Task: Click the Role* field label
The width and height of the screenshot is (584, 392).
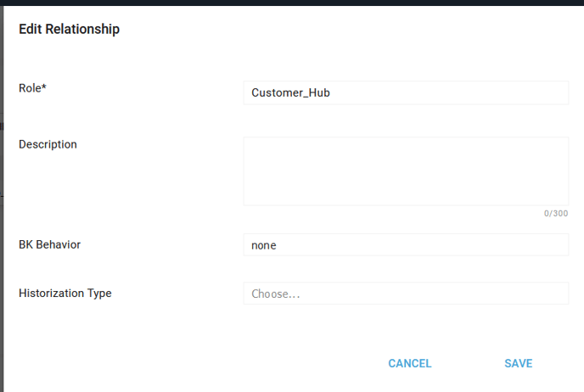Action: click(32, 87)
